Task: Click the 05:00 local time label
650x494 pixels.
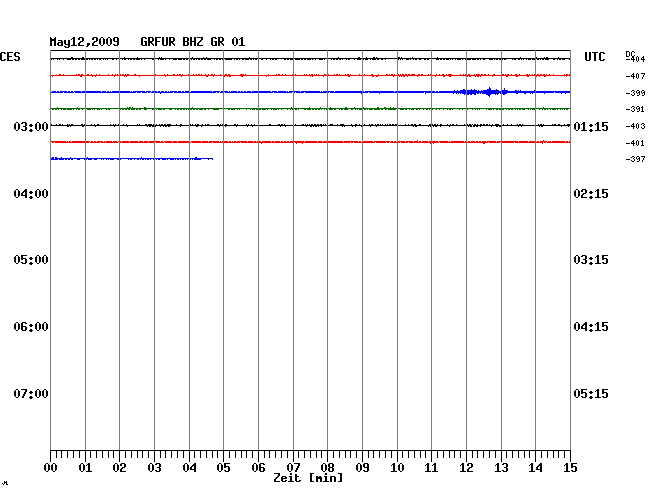Action: pyautogui.click(x=31, y=260)
